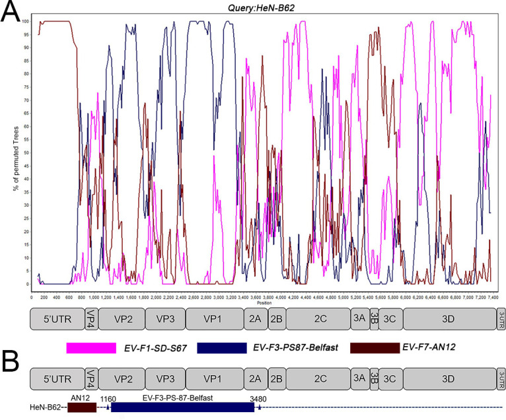Select the 3D box in panel A
Screen dimensions: 506x420
coord(450,319)
